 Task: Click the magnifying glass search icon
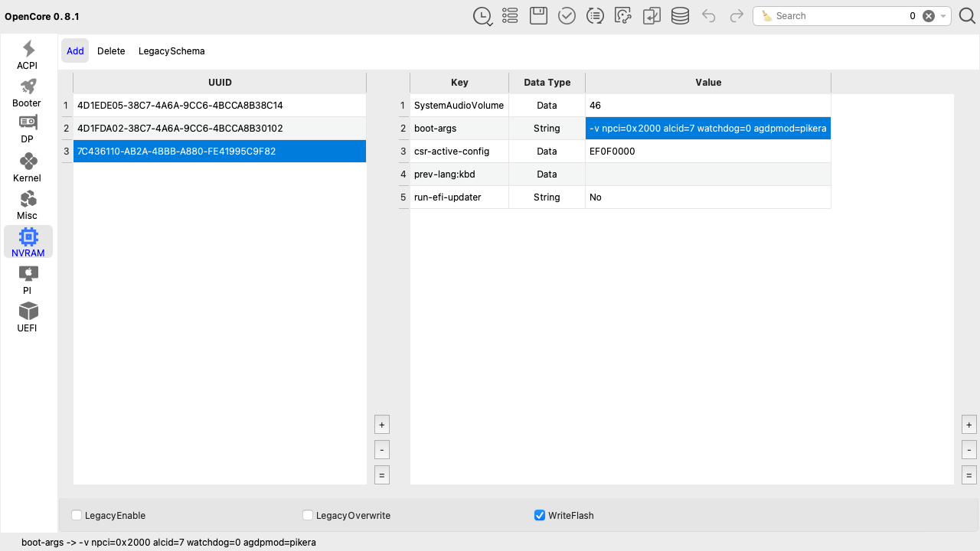(x=967, y=16)
